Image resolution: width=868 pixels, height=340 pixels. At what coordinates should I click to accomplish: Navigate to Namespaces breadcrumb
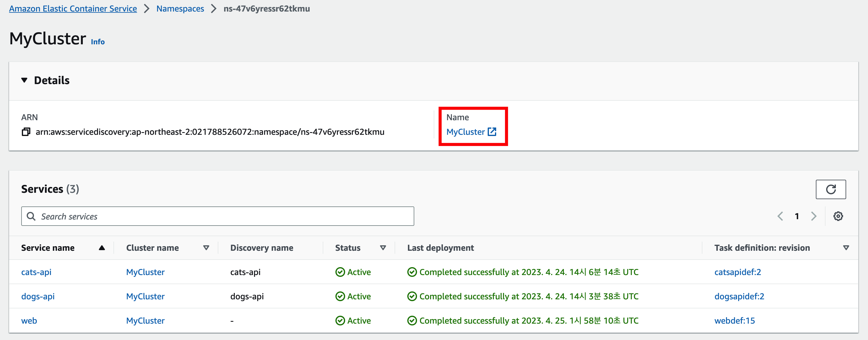coord(180,8)
